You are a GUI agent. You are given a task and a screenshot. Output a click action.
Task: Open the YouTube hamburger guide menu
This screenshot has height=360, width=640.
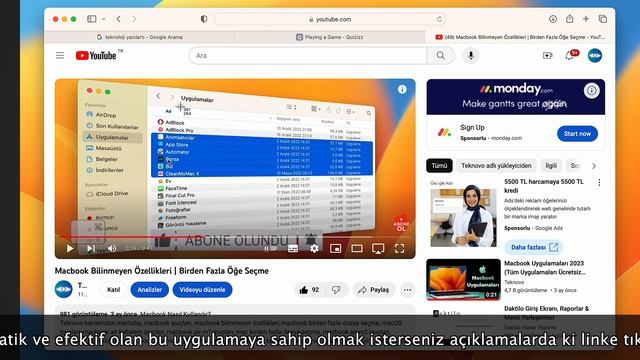(60, 56)
